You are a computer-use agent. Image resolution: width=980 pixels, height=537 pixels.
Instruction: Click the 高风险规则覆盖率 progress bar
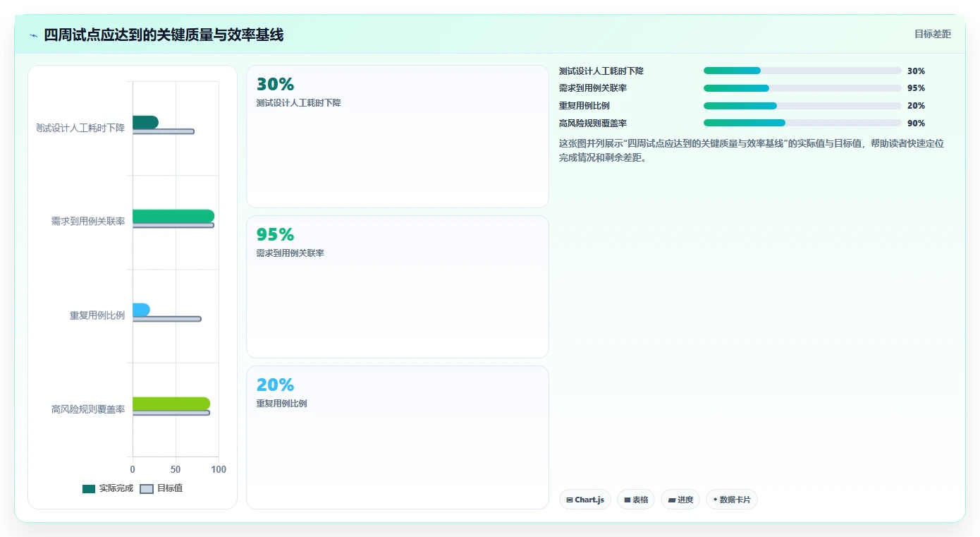[x=802, y=123]
